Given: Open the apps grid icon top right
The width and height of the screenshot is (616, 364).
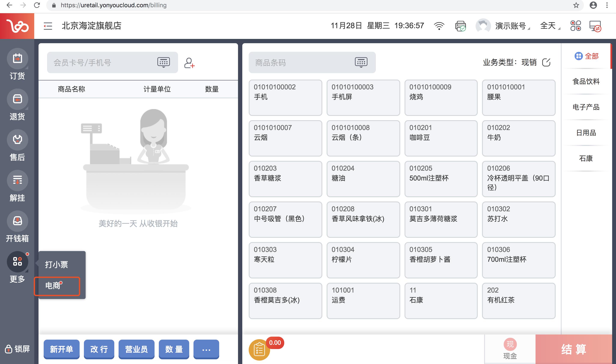Looking at the screenshot, I should [x=576, y=26].
